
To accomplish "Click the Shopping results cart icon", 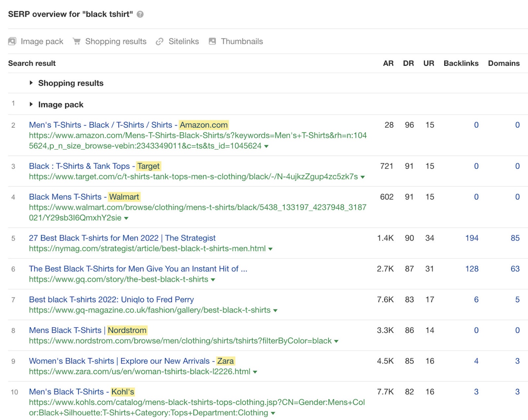I will click(x=76, y=41).
